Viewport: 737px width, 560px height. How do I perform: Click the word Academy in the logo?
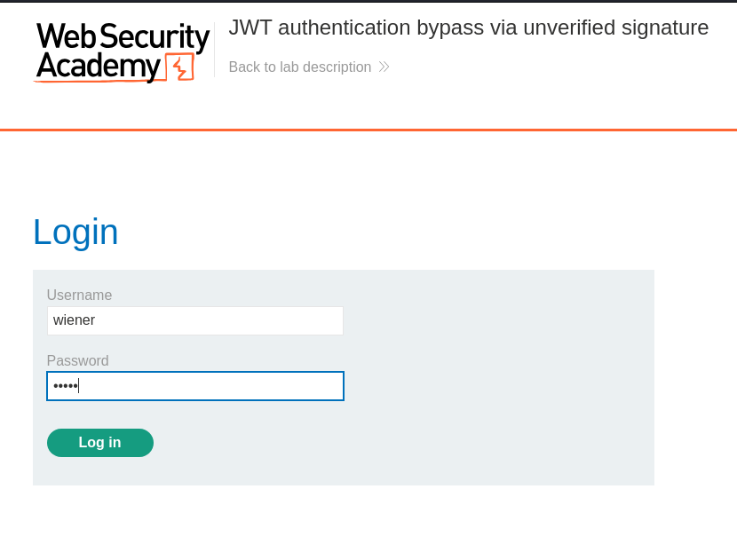coord(99,67)
